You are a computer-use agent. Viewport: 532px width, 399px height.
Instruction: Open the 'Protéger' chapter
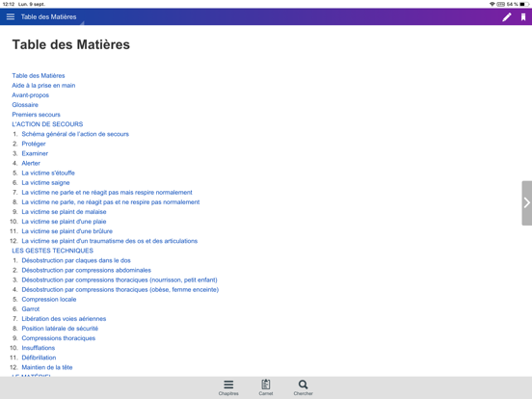(x=34, y=144)
